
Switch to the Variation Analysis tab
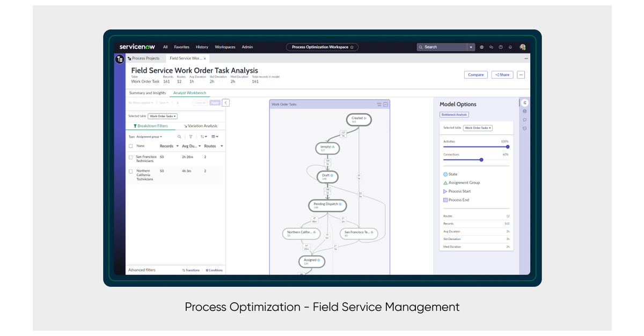200,126
